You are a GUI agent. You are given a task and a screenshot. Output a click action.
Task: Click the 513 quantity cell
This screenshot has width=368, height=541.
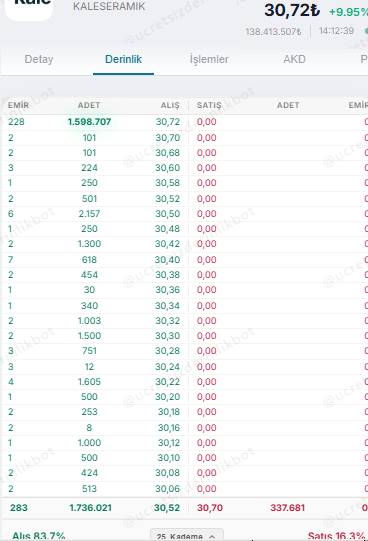(89, 489)
